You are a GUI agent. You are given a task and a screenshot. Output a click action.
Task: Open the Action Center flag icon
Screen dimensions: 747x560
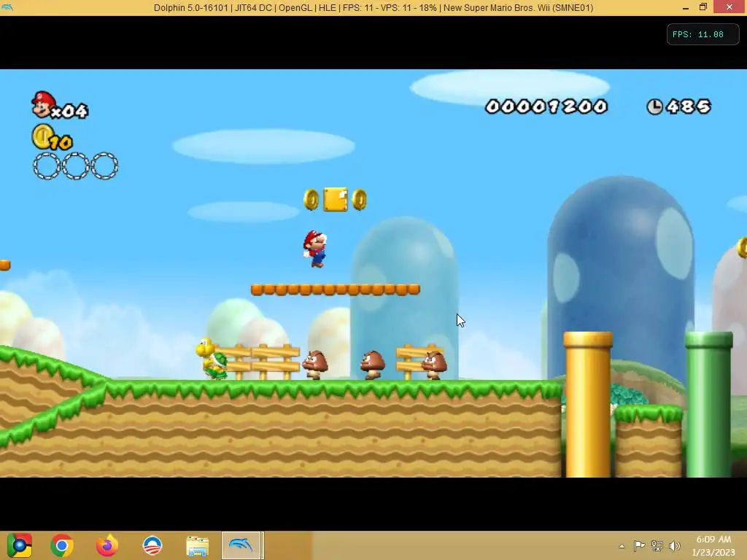639,545
